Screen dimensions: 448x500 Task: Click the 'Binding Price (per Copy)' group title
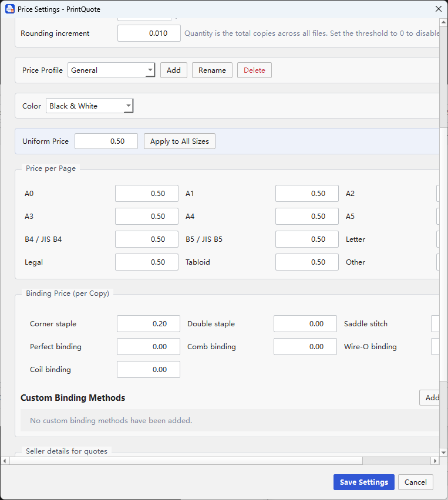(x=68, y=293)
